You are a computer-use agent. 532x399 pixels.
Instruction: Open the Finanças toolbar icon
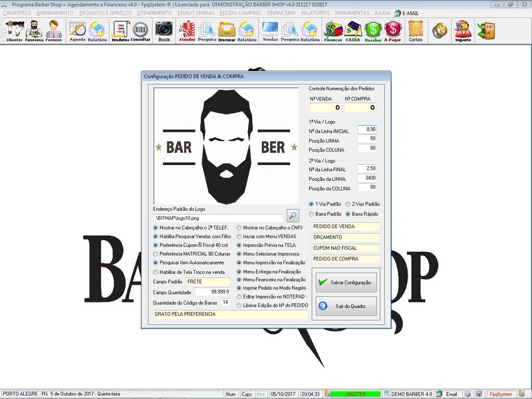coord(333,31)
